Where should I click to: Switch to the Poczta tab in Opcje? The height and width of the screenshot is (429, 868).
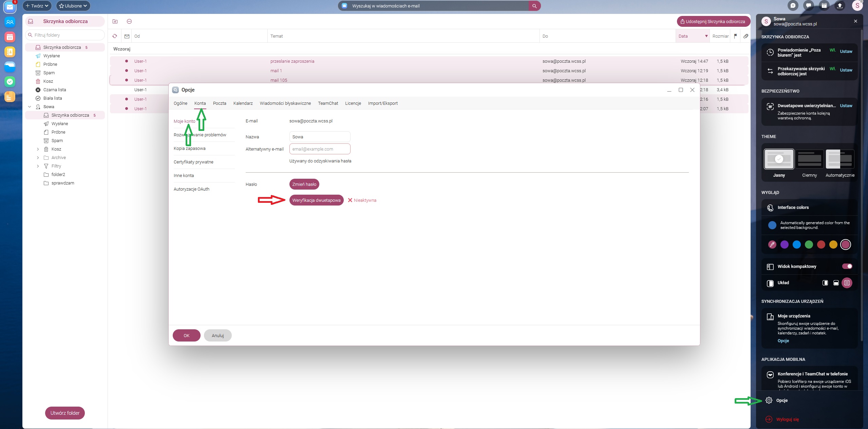click(220, 103)
